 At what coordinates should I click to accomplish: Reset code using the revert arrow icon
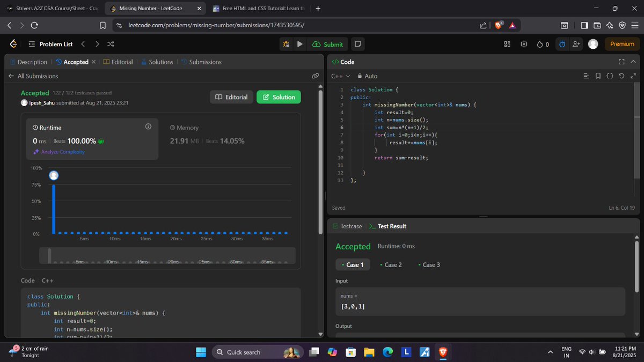pyautogui.click(x=621, y=76)
